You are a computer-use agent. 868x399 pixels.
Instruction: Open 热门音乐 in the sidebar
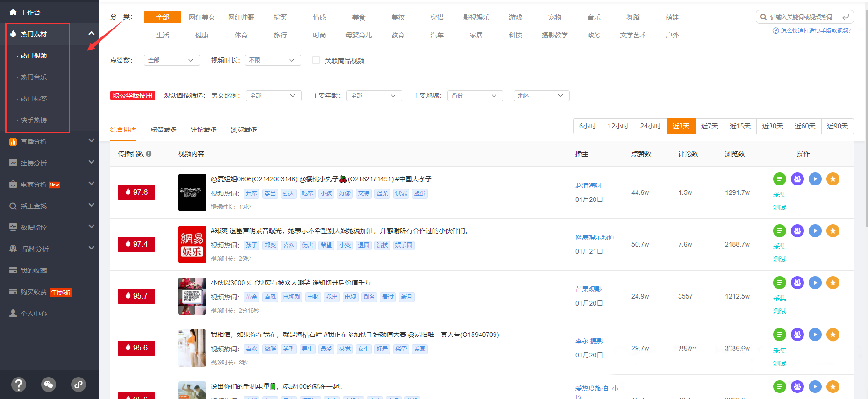click(34, 77)
